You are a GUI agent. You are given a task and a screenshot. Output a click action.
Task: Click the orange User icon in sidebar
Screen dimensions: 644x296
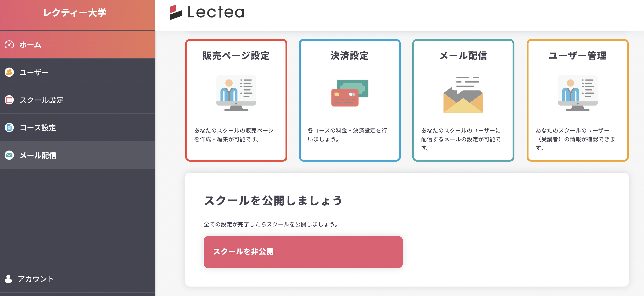9,72
